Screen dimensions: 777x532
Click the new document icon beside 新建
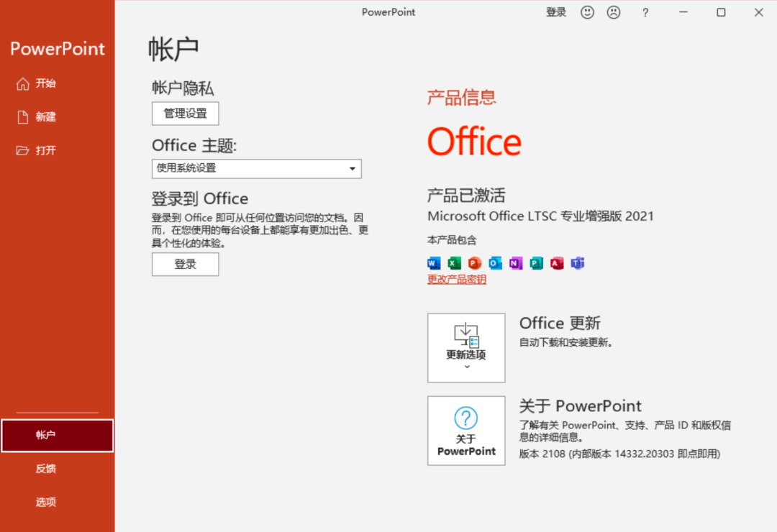22,117
